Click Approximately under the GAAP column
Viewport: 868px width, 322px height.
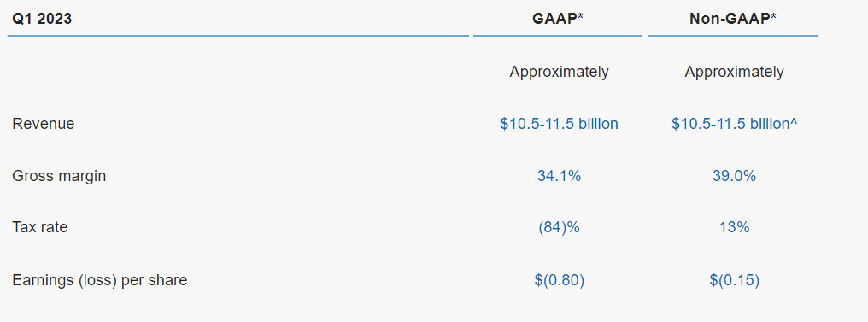tap(559, 72)
